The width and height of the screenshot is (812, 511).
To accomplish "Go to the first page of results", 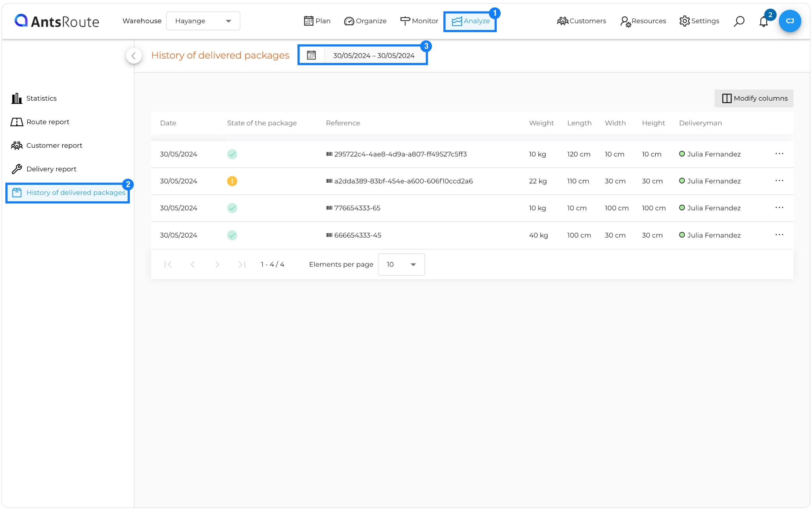I will (x=168, y=265).
